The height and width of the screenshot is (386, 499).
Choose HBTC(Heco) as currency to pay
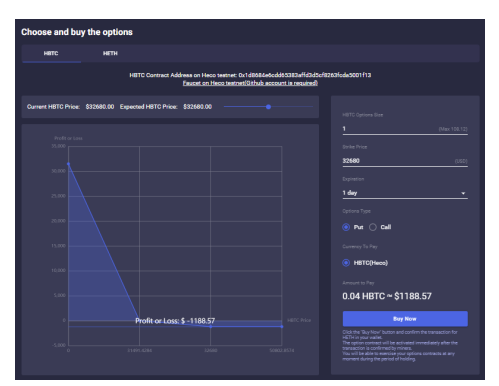[x=346, y=263]
